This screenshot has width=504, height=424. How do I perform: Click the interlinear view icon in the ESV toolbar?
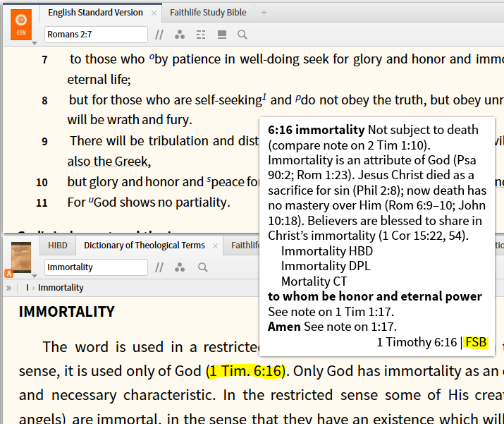[201, 35]
